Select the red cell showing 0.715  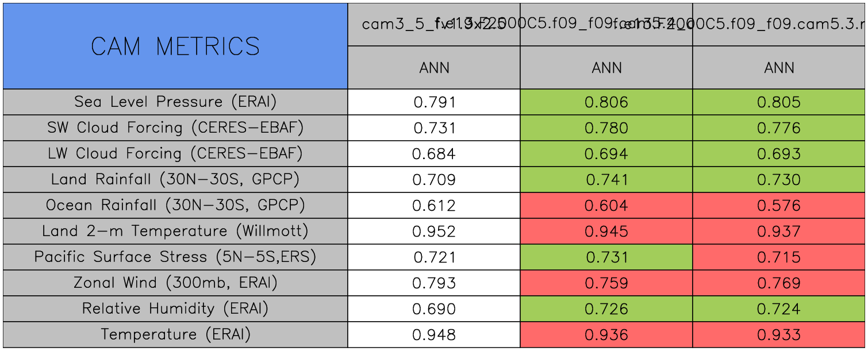point(779,257)
